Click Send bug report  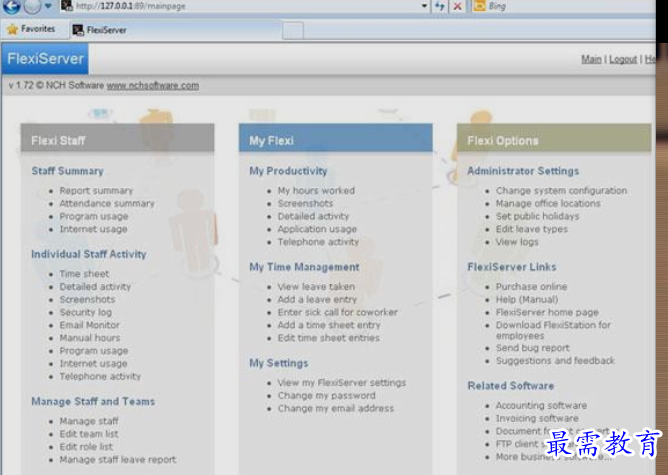pyautogui.click(x=533, y=348)
